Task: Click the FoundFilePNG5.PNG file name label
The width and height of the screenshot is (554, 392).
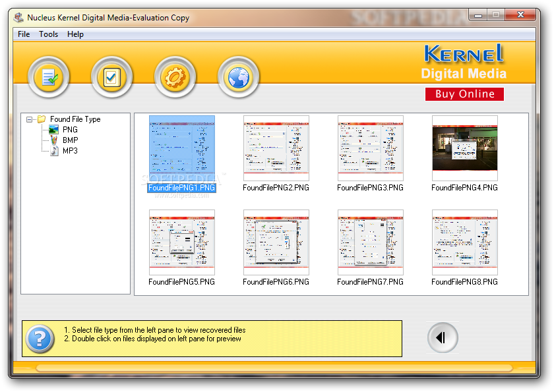Action: pyautogui.click(x=181, y=282)
